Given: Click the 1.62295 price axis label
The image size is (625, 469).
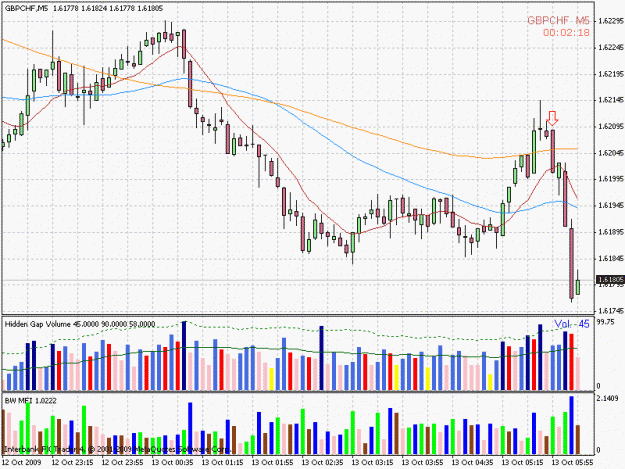Looking at the screenshot, I should coord(611,21).
